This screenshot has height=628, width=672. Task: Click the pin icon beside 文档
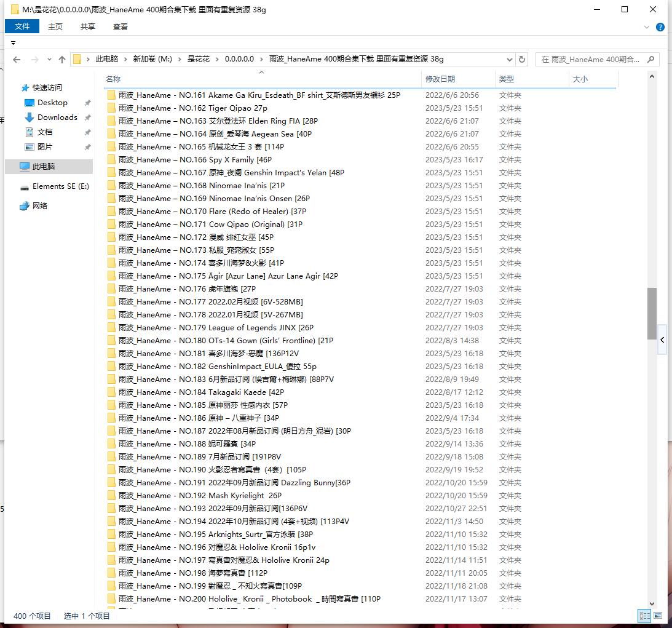(87, 132)
